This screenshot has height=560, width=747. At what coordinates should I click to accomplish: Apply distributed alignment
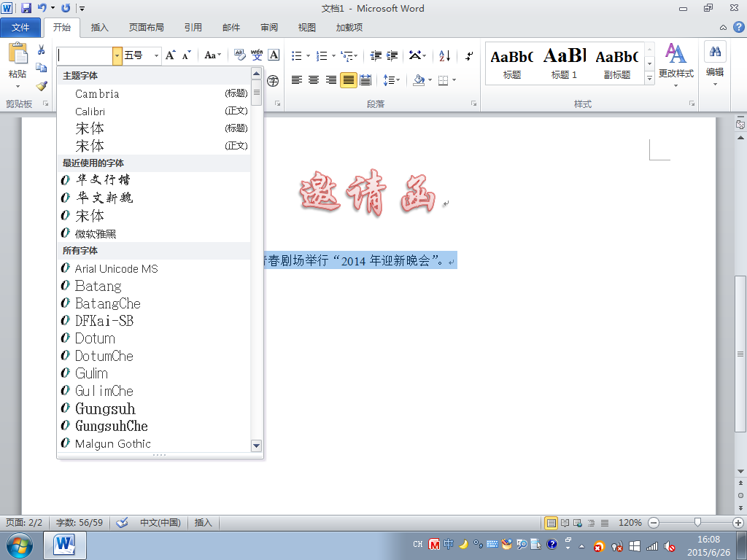coord(365,80)
